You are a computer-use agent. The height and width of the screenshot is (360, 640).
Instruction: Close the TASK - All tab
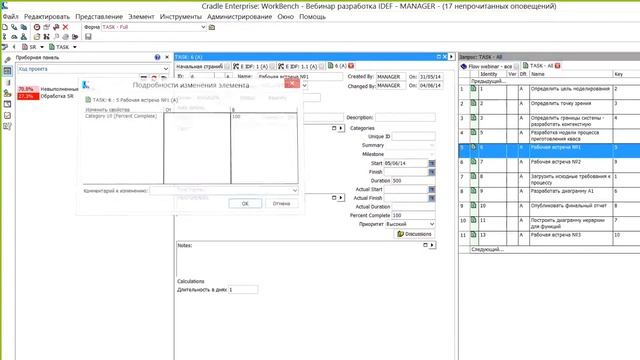(x=558, y=66)
